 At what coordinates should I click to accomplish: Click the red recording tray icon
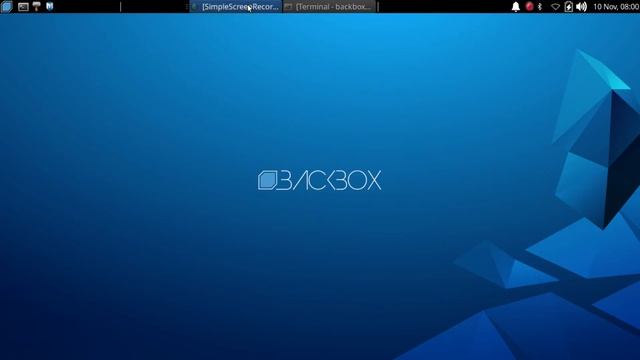pyautogui.click(x=529, y=7)
